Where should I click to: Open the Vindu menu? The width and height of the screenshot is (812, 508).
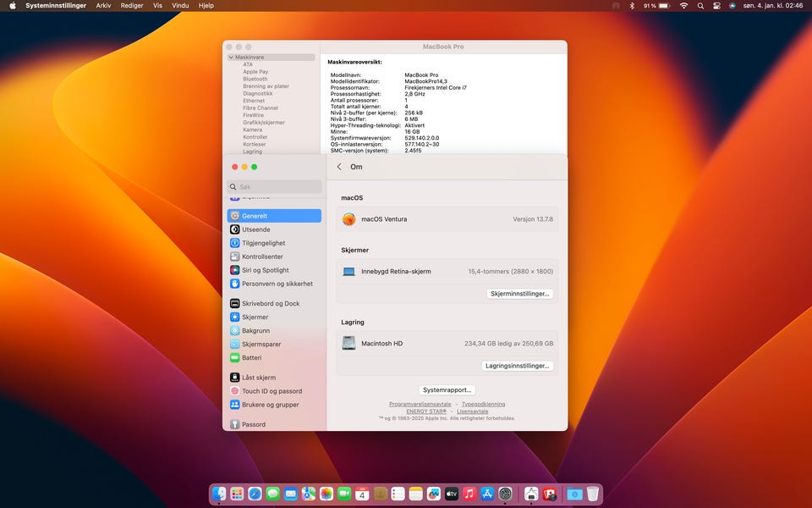[180, 6]
